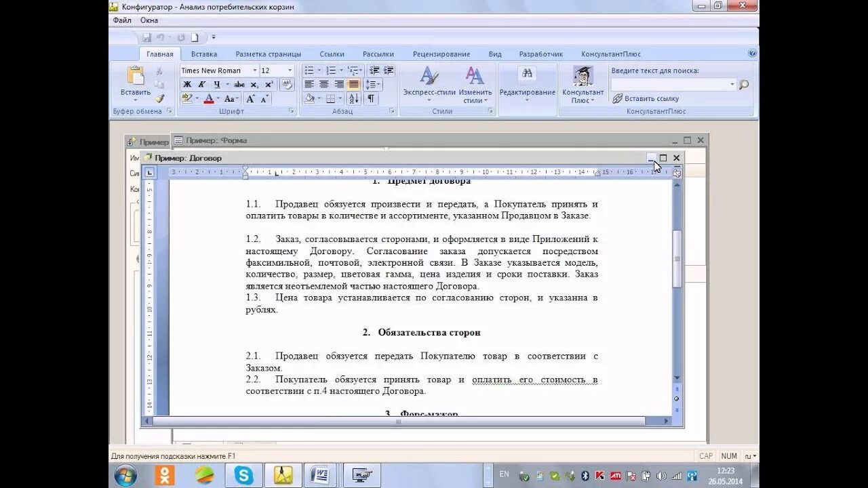This screenshot has height=488, width=868.
Task: Open the Рецензирование tab
Action: coord(441,54)
